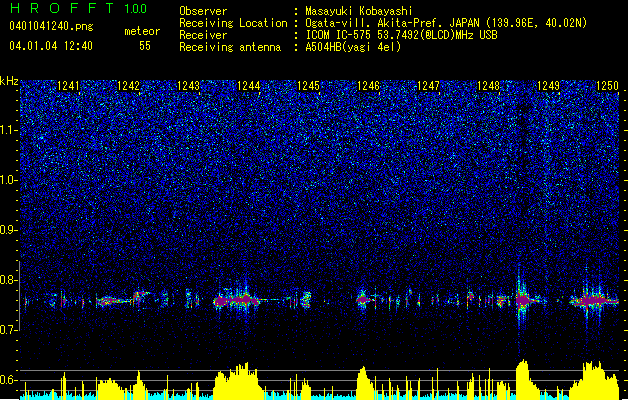The image size is (629, 400).
Task: Click the 0.9 kHz axis label
Action: pyautogui.click(x=9, y=230)
